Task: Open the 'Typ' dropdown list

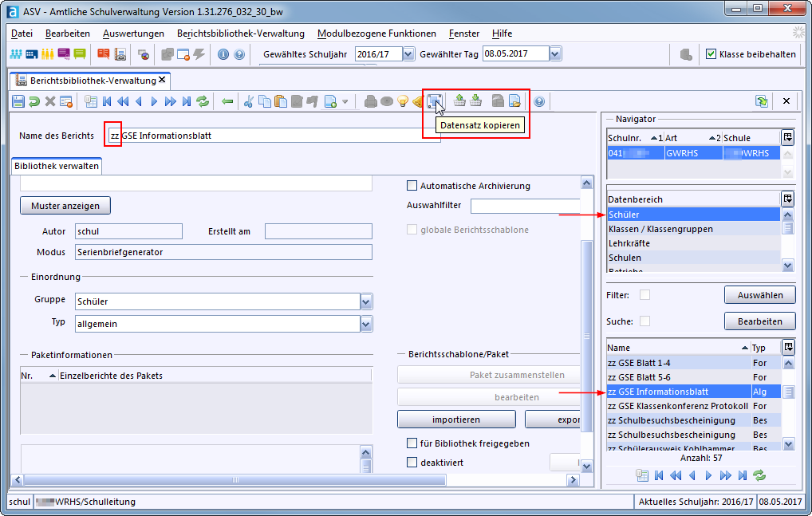Action: click(366, 324)
